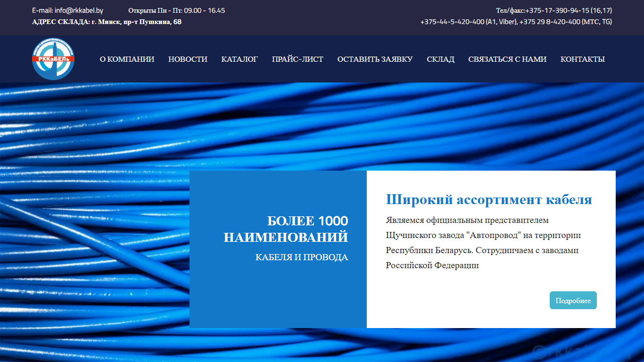The height and width of the screenshot is (362, 644).
Task: Click the БОЛЕЕ 1000 НАИМЕНОВАНИЙ banner text
Action: [286, 229]
